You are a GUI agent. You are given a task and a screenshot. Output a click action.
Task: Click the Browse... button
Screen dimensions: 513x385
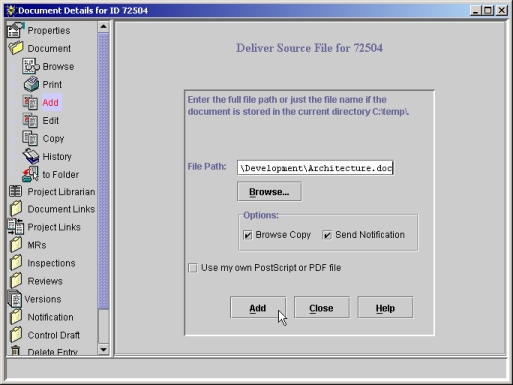tap(269, 192)
